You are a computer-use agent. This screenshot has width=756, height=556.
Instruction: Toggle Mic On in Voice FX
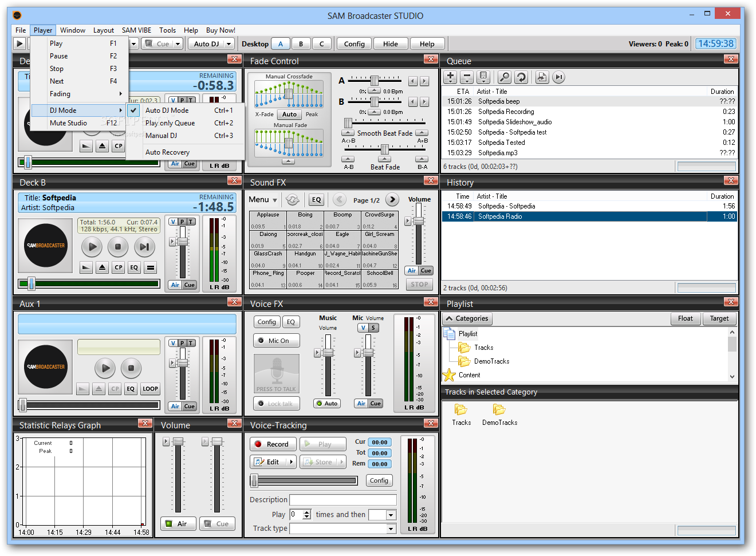coord(276,341)
